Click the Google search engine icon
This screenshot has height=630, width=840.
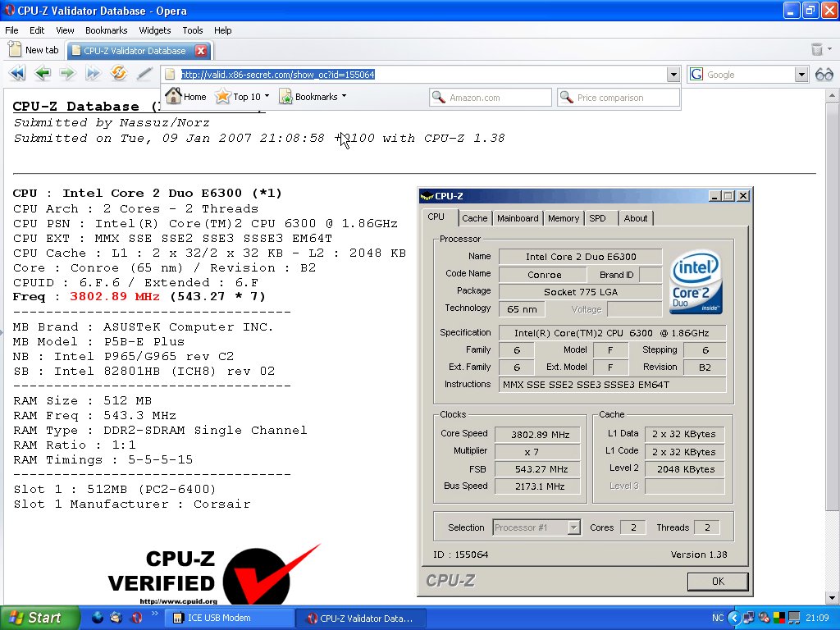point(696,74)
